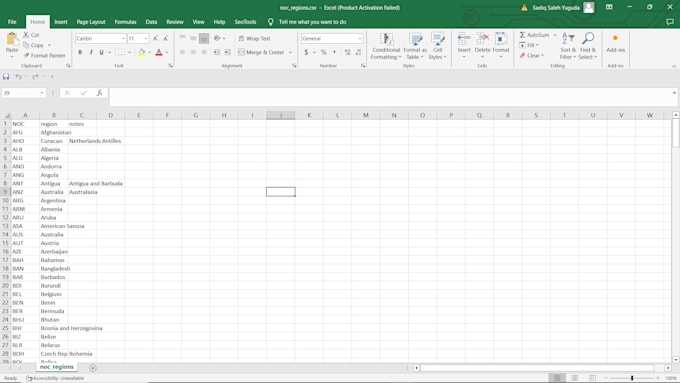Apply accounting dollar number format

coord(306,52)
